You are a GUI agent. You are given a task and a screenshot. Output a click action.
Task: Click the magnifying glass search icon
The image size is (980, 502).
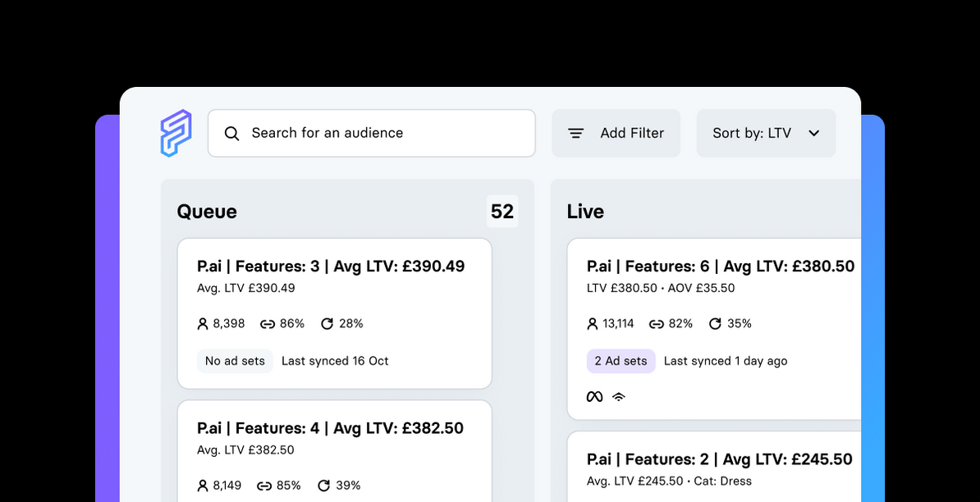[232, 134]
